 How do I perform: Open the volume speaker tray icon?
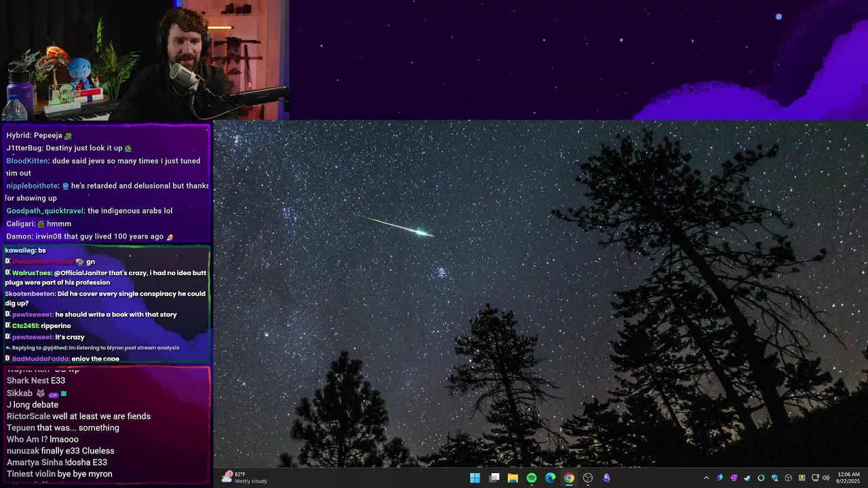(826, 478)
